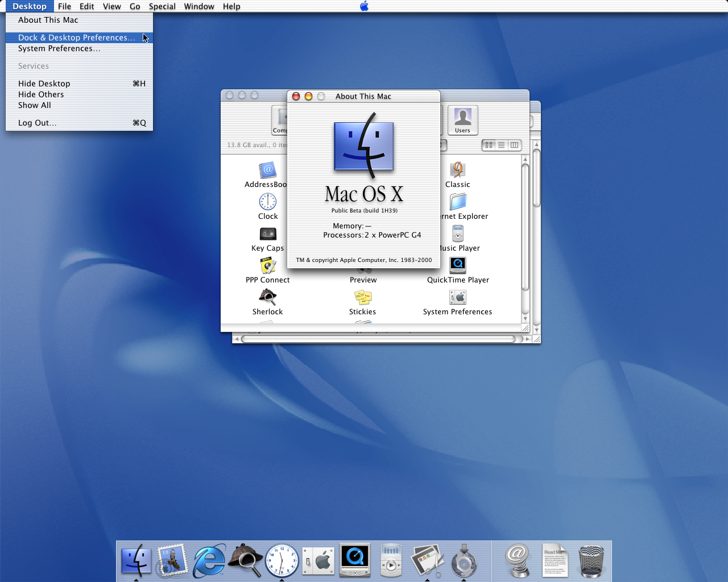Switch Finder to list view
Screen dimensions: 728x582
pos(501,145)
